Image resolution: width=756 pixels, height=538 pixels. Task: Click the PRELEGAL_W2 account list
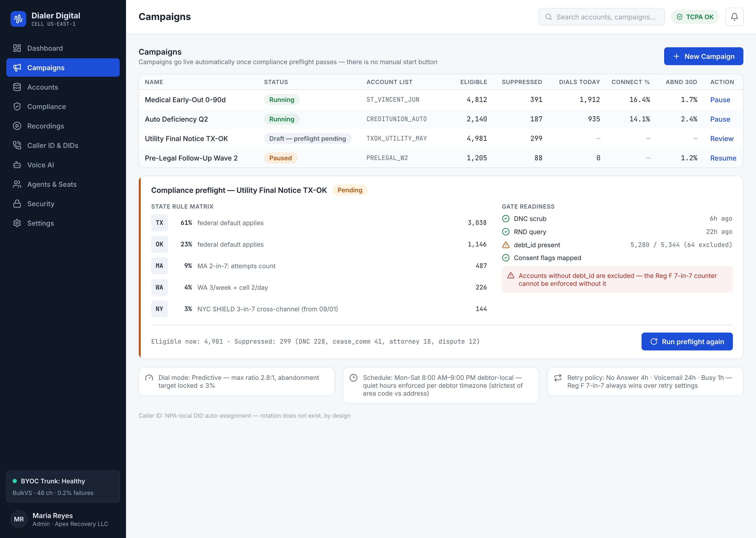click(x=387, y=158)
